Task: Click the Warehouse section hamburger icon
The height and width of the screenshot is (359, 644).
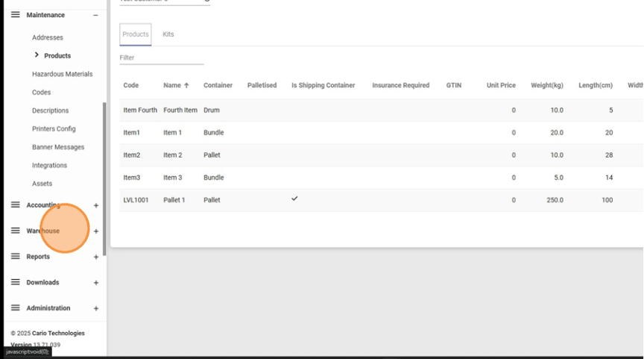Action: (x=15, y=231)
